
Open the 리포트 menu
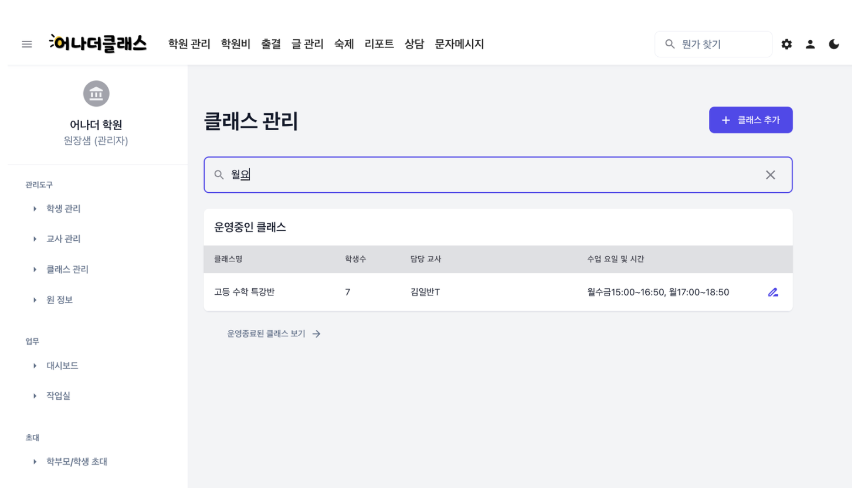[x=379, y=44]
